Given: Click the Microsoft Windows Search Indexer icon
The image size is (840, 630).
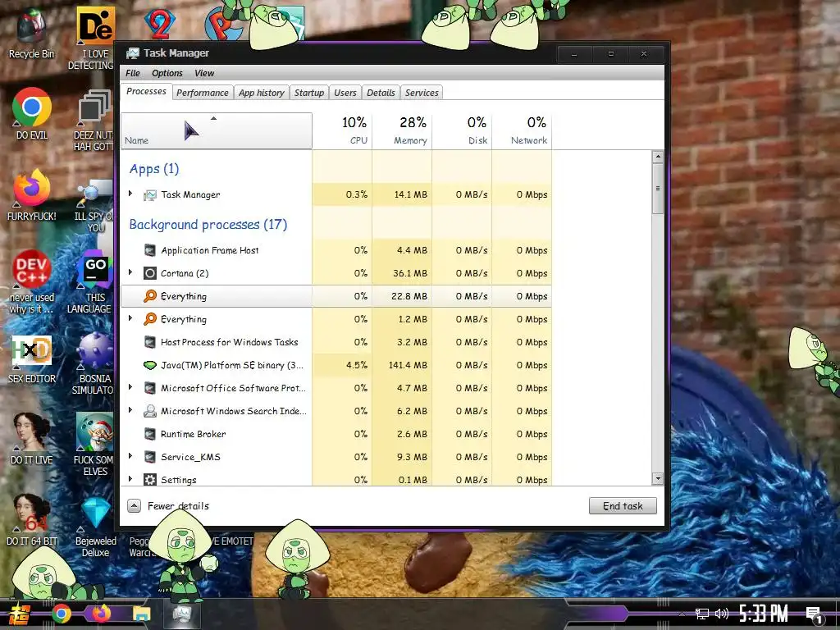Looking at the screenshot, I should coord(150,411).
